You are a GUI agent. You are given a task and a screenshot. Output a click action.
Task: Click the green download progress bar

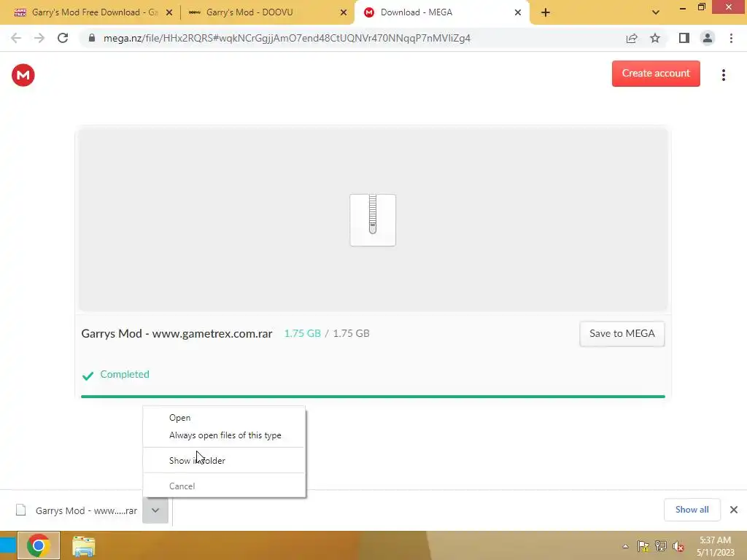(x=373, y=396)
